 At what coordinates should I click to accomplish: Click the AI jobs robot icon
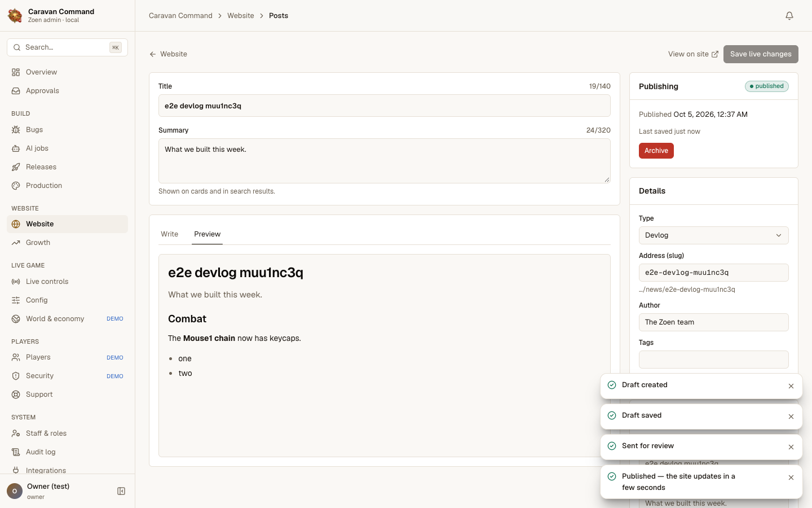click(x=16, y=148)
